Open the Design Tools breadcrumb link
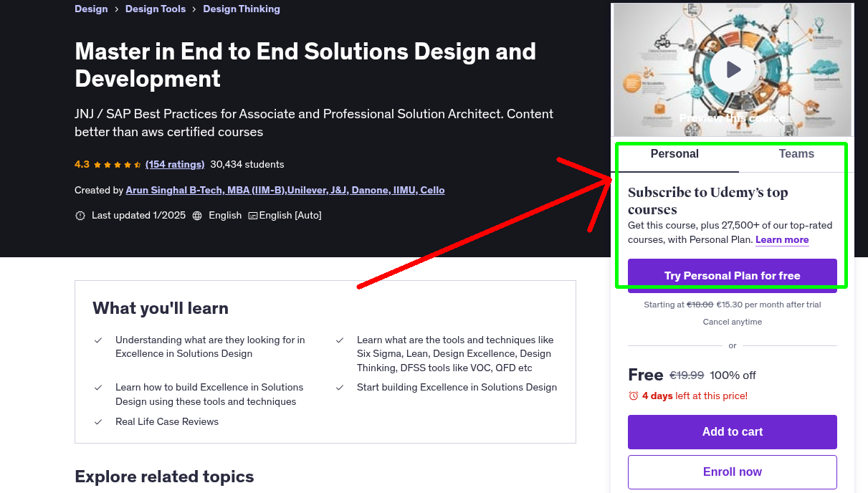 [x=156, y=9]
